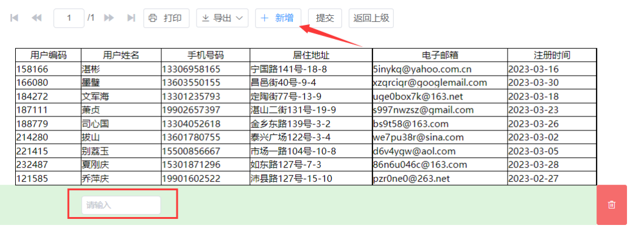Image resolution: width=644 pixels, height=228 pixels.
Task: Select user code cell 184272
Action: pos(49,96)
